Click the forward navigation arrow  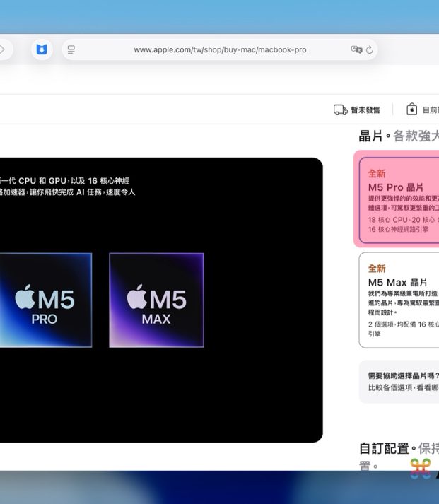click(3, 49)
